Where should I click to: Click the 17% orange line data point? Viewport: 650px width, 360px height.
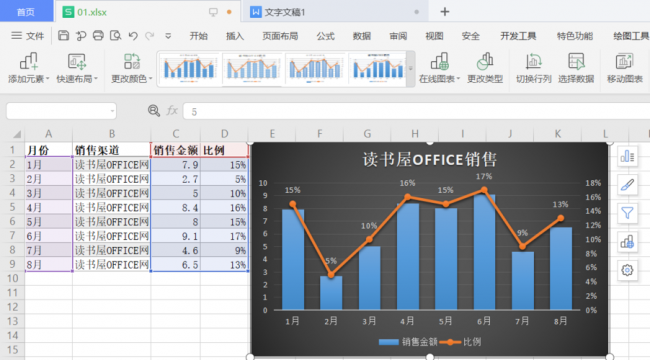pos(484,190)
